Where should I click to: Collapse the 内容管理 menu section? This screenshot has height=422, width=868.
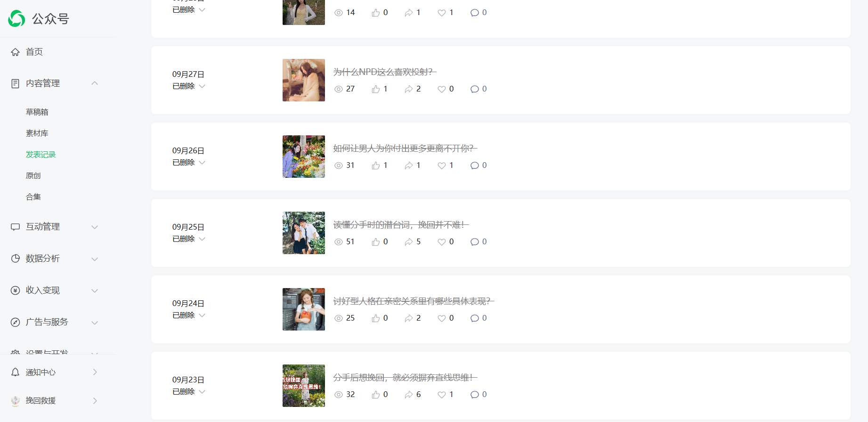pos(95,83)
